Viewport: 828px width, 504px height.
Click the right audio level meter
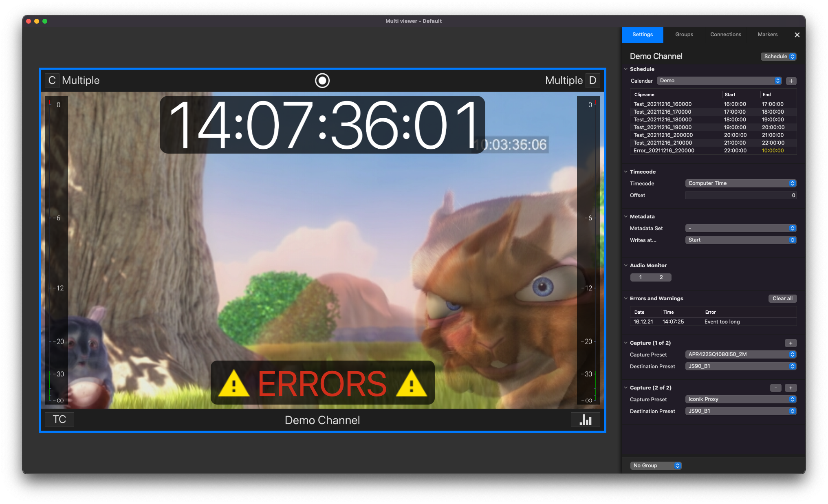[x=588, y=250]
